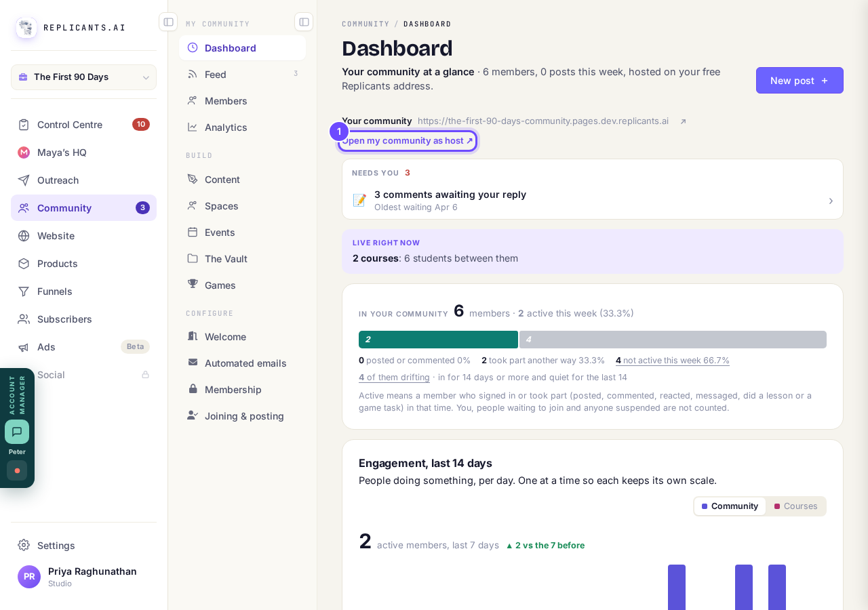Viewport: 868px width, 610px height.
Task: Click the Joining & posting icon
Action: (x=193, y=415)
